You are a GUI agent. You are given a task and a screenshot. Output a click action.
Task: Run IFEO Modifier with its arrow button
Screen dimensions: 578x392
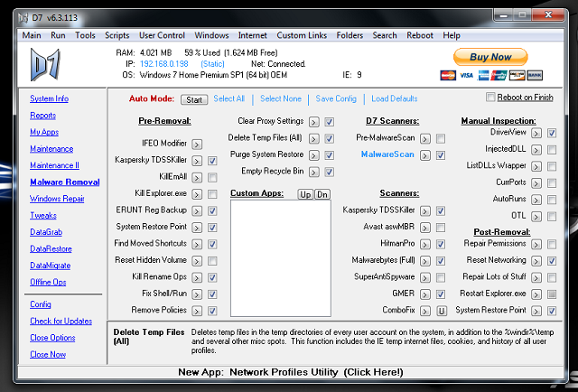pyautogui.click(x=197, y=145)
